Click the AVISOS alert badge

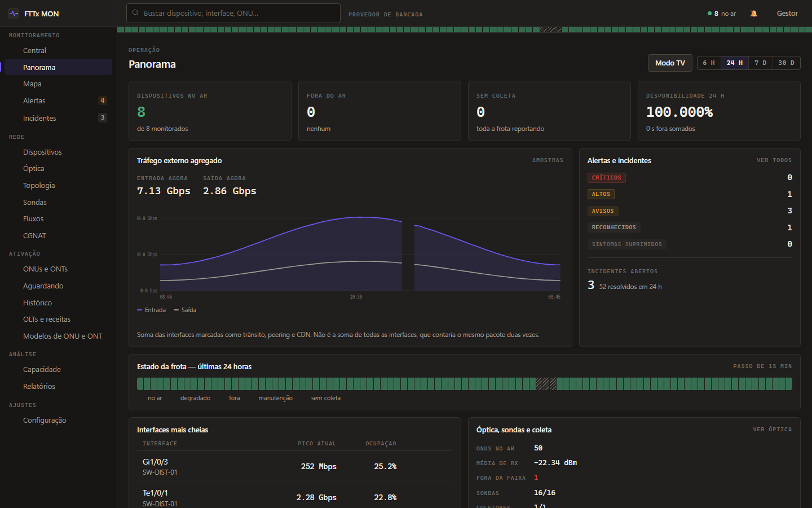click(x=603, y=211)
